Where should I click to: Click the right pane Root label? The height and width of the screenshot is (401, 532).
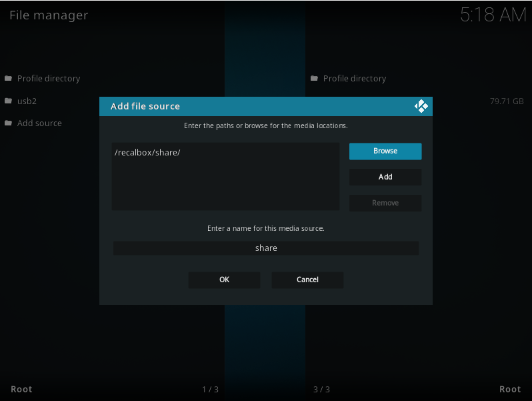[510, 389]
